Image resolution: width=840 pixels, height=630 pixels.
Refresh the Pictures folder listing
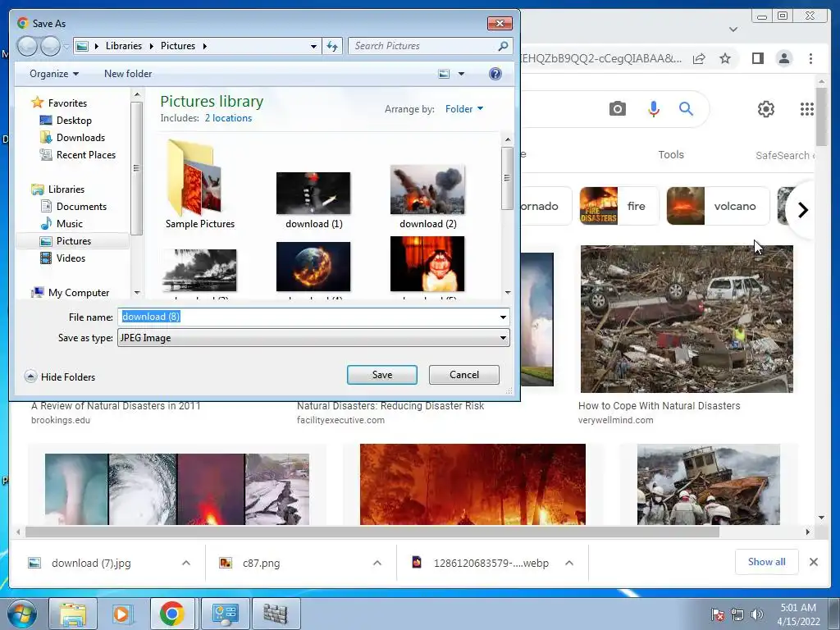(x=332, y=46)
